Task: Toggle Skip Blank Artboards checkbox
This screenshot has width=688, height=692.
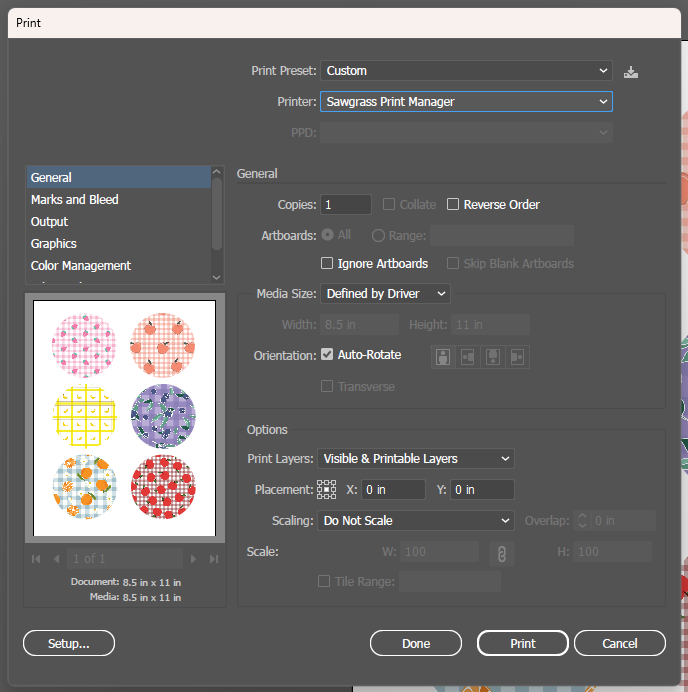Action: tap(453, 263)
